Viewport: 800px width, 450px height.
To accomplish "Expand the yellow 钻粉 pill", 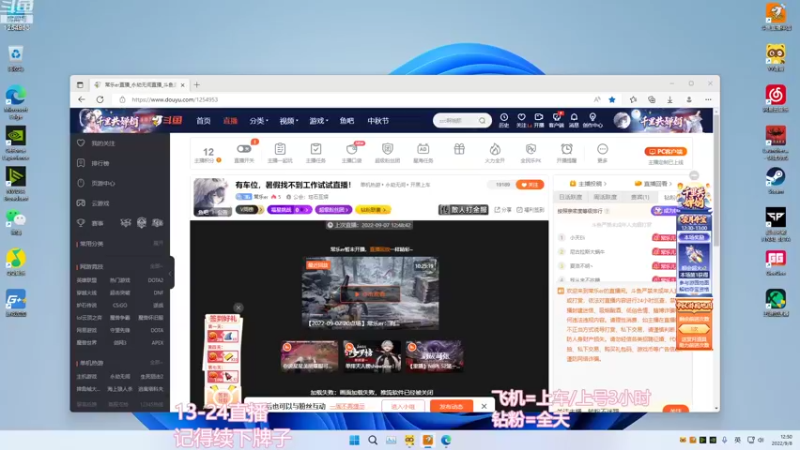I will 373,210.
